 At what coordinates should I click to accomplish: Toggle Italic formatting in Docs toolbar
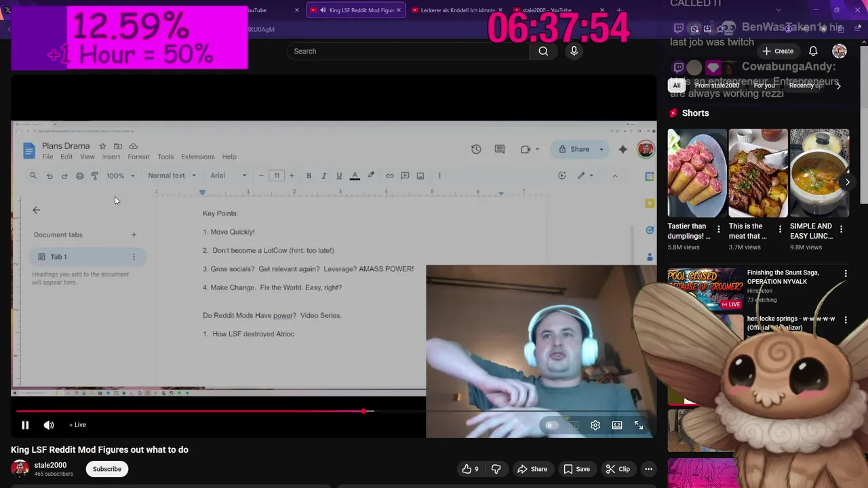click(x=324, y=176)
